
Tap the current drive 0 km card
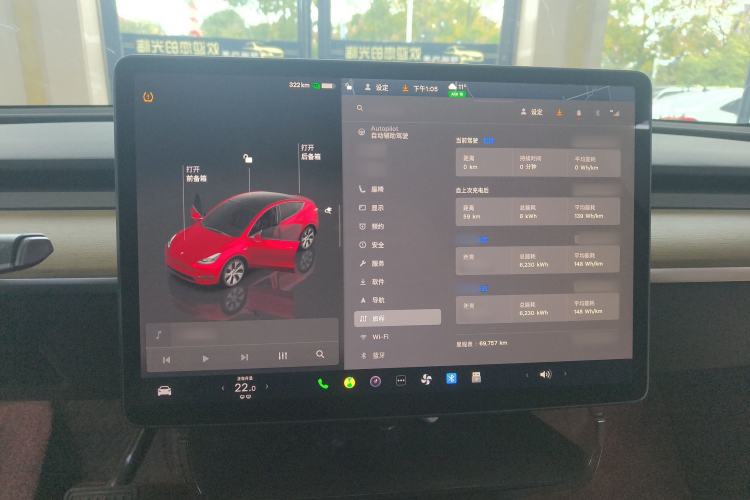coord(538,162)
